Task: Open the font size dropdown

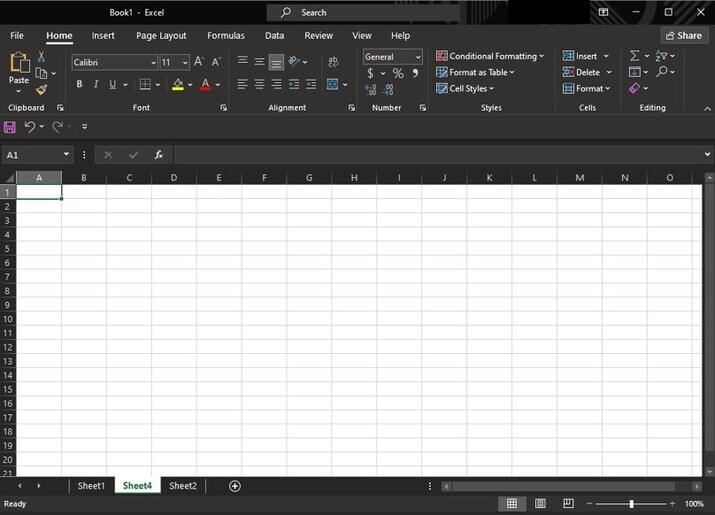Action: 185,62
